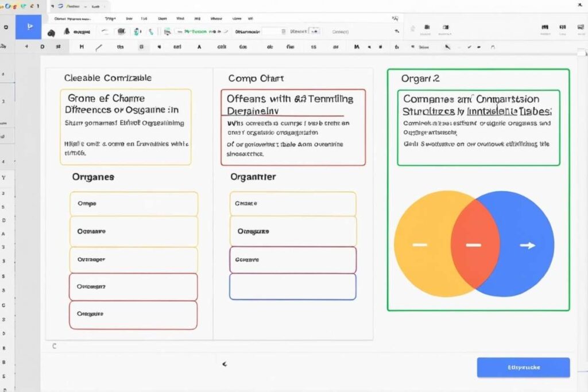
Task: Click the arch-shaped icon ending the formatting row
Action: point(493,47)
